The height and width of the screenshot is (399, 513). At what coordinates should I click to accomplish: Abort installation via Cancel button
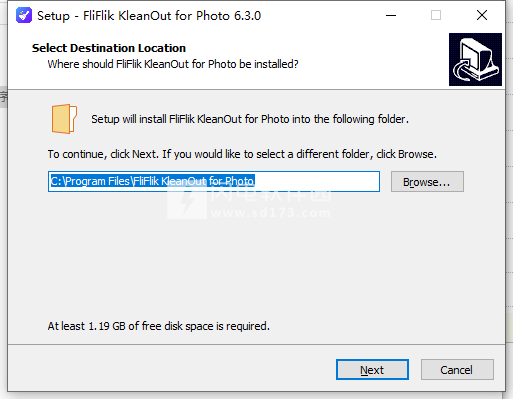click(457, 370)
